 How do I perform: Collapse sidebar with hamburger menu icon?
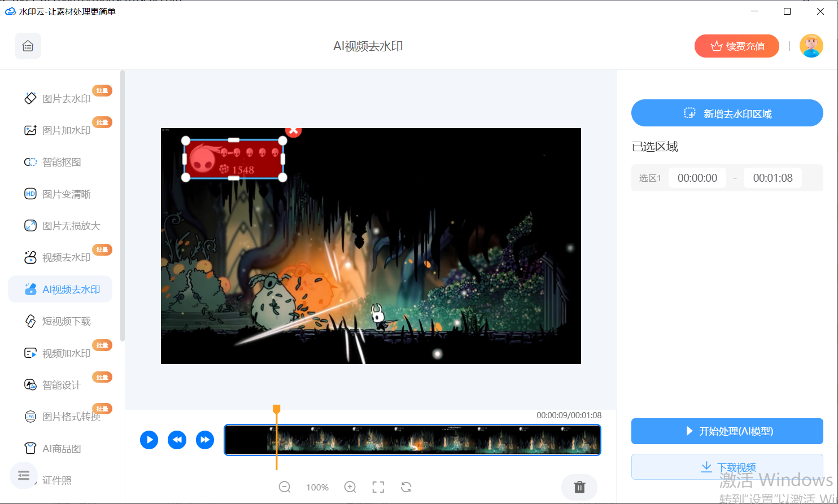pyautogui.click(x=24, y=476)
